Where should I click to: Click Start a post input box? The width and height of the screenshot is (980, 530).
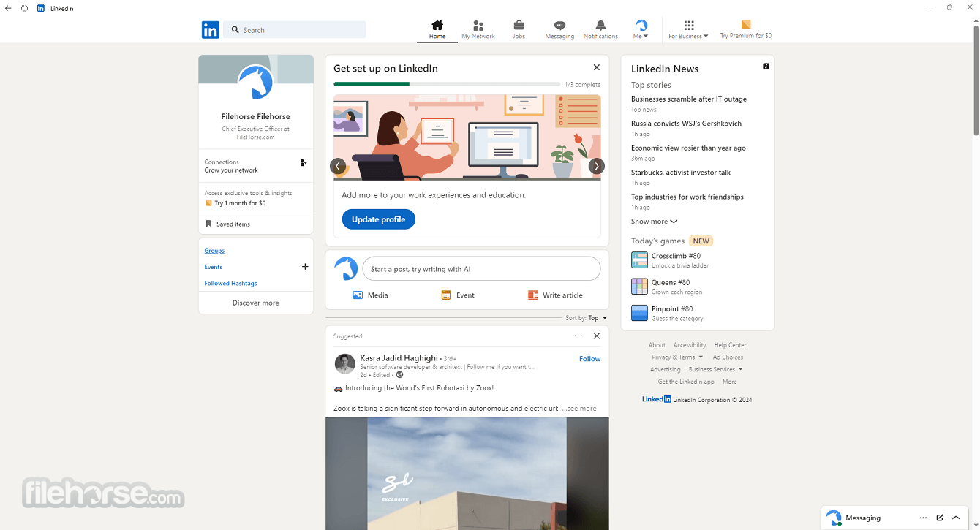pyautogui.click(x=481, y=269)
